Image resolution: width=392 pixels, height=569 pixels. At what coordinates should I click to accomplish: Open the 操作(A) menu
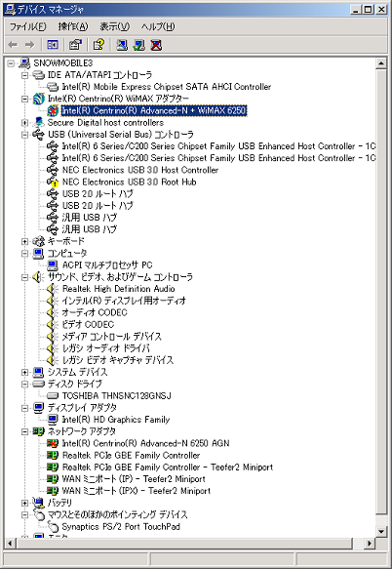(73, 26)
